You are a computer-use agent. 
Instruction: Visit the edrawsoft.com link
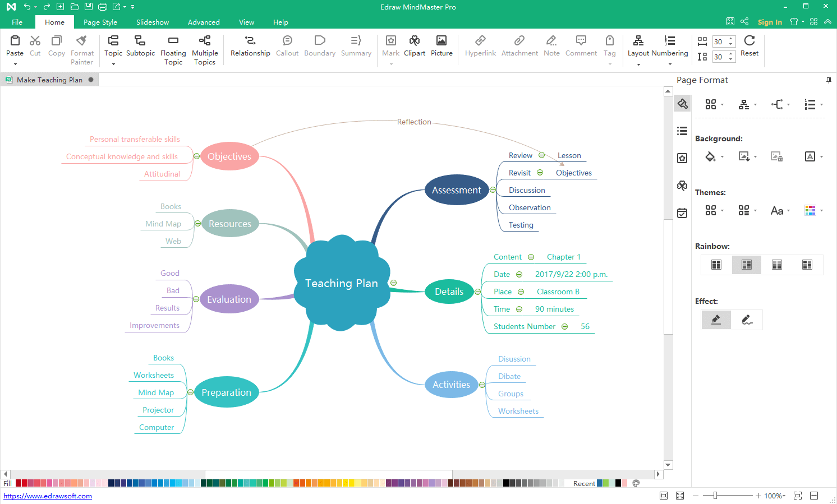click(x=48, y=496)
